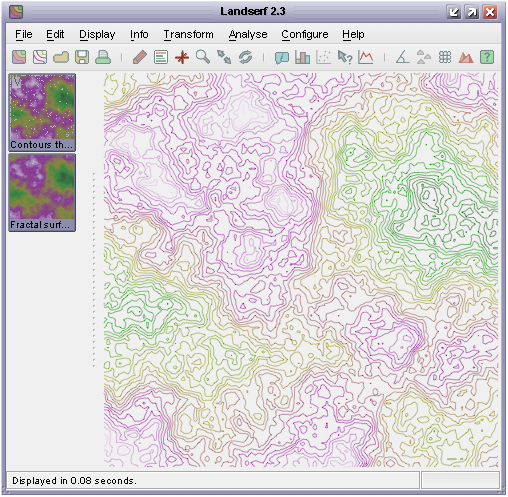Open the Help menu
Viewport: 508px width, 497px height.
pos(353,34)
